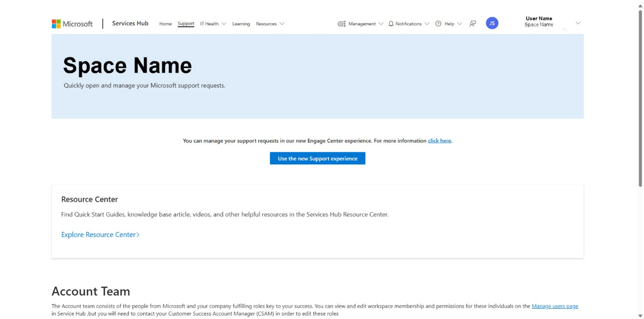
Task: Open the Learning menu item
Action: pos(241,24)
